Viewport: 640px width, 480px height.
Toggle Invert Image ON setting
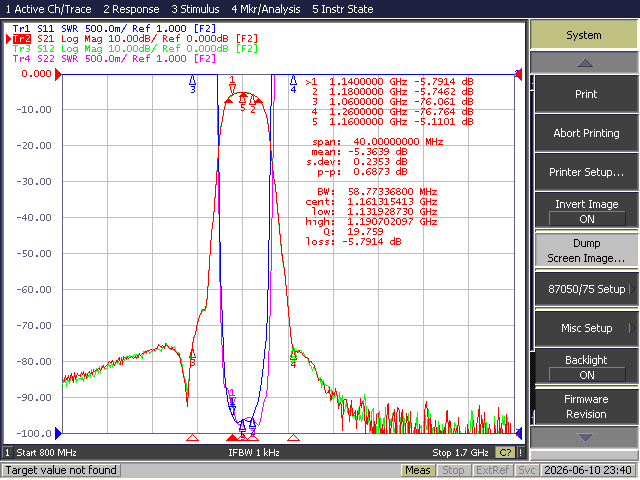(587, 219)
